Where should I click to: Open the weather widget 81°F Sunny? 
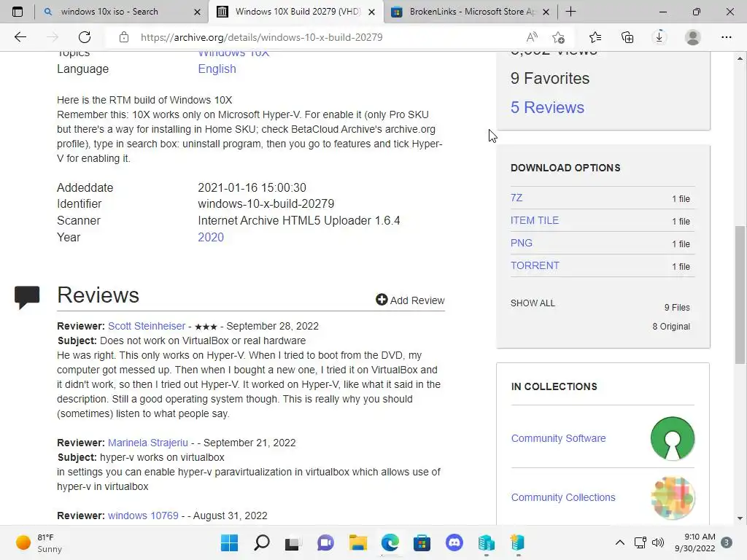coord(39,542)
